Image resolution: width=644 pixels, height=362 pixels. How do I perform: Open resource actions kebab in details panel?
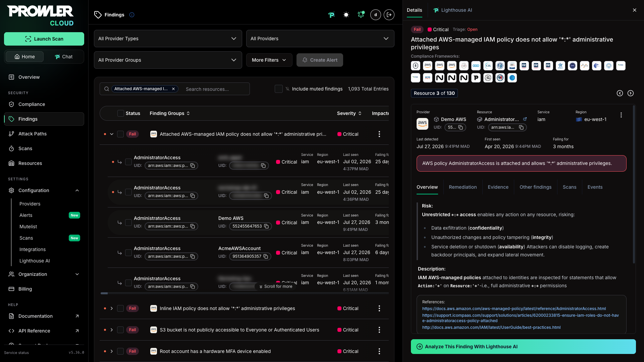(621, 115)
